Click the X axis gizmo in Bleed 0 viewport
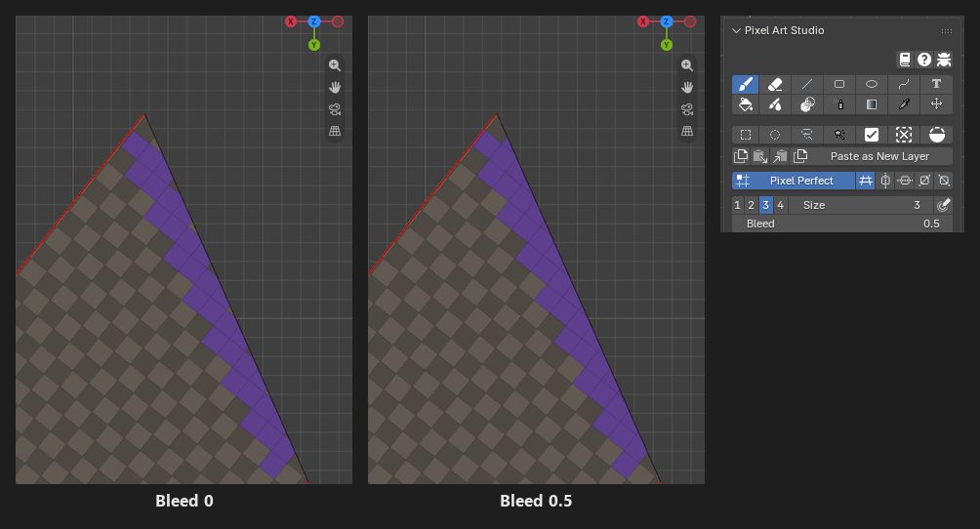This screenshot has height=529, width=980. 291,21
